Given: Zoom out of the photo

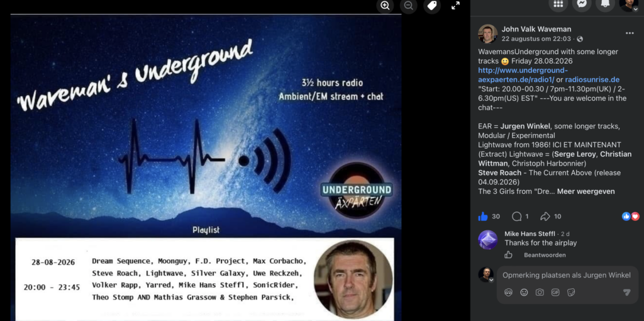Looking at the screenshot, I should click(409, 5).
